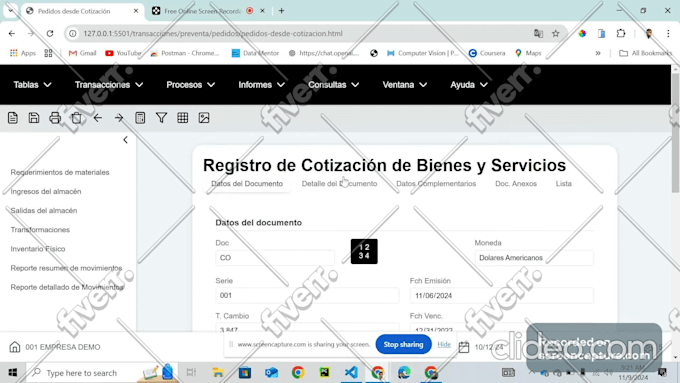This screenshot has width=680, height=383.
Task: Open the YouTube bookmark
Action: pyautogui.click(x=123, y=53)
